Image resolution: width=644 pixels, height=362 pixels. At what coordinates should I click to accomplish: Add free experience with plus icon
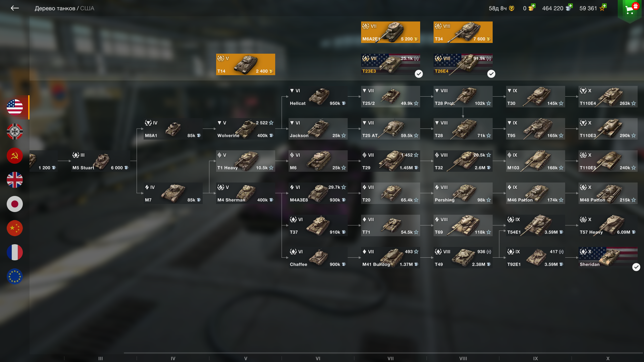click(x=604, y=6)
